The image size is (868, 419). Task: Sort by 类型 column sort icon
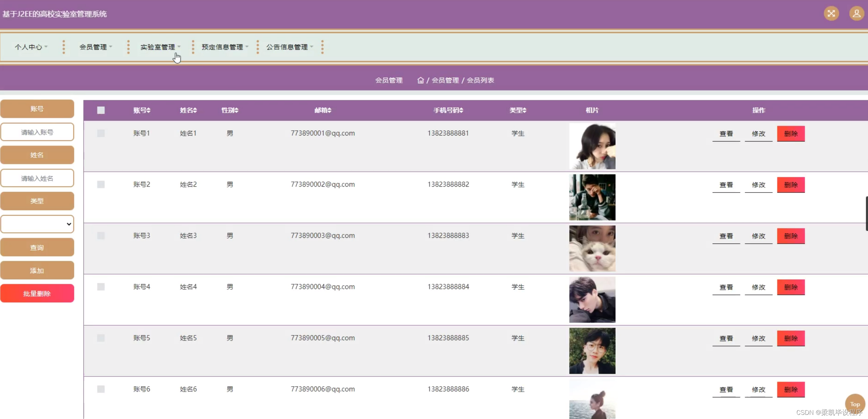coord(525,110)
